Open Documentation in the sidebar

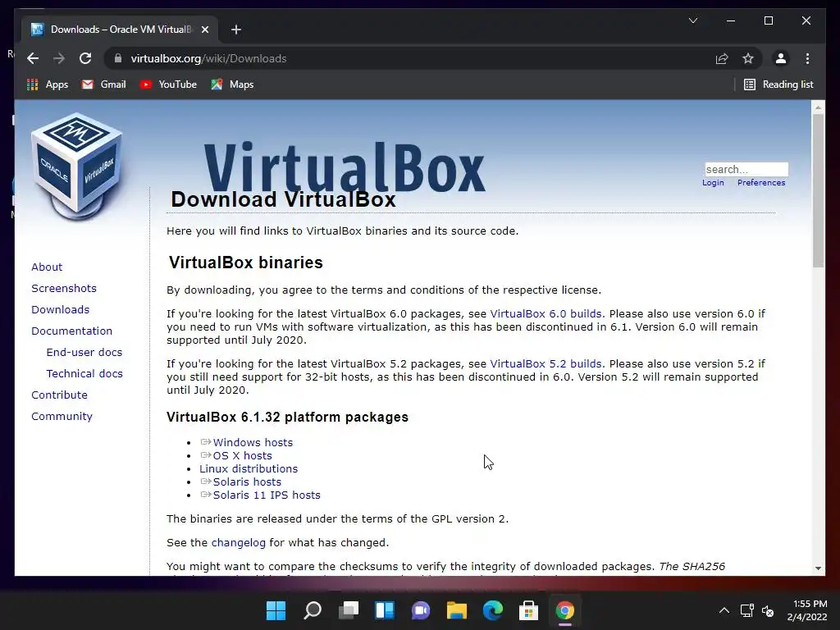coord(72,331)
